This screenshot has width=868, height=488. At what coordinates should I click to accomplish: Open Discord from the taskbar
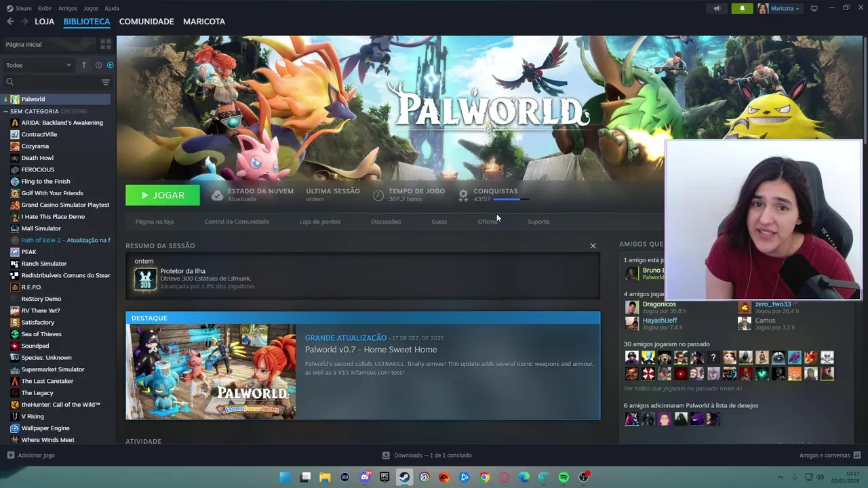[365, 477]
